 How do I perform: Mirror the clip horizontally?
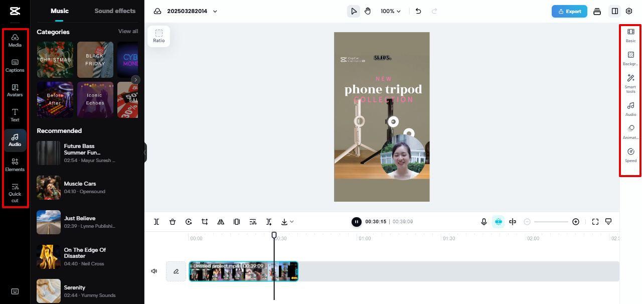pos(221,221)
